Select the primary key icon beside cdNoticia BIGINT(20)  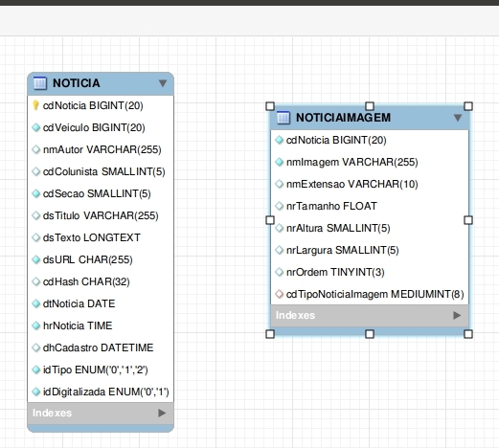pos(35,105)
